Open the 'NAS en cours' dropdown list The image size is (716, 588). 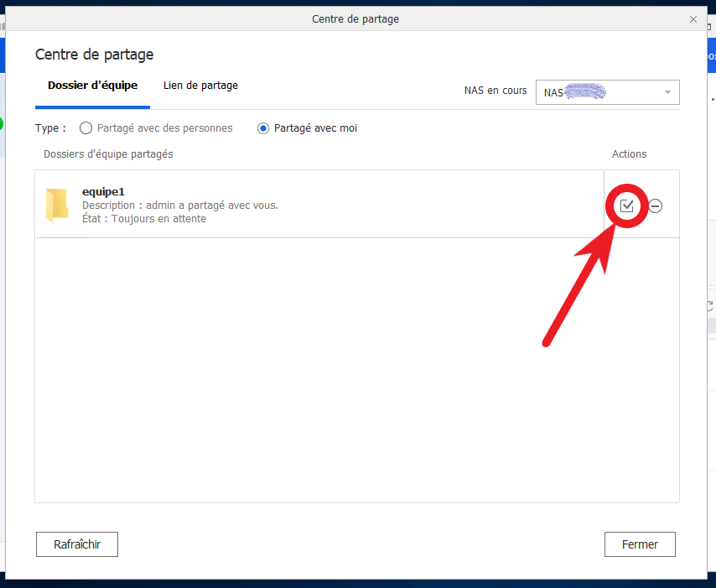point(607,92)
